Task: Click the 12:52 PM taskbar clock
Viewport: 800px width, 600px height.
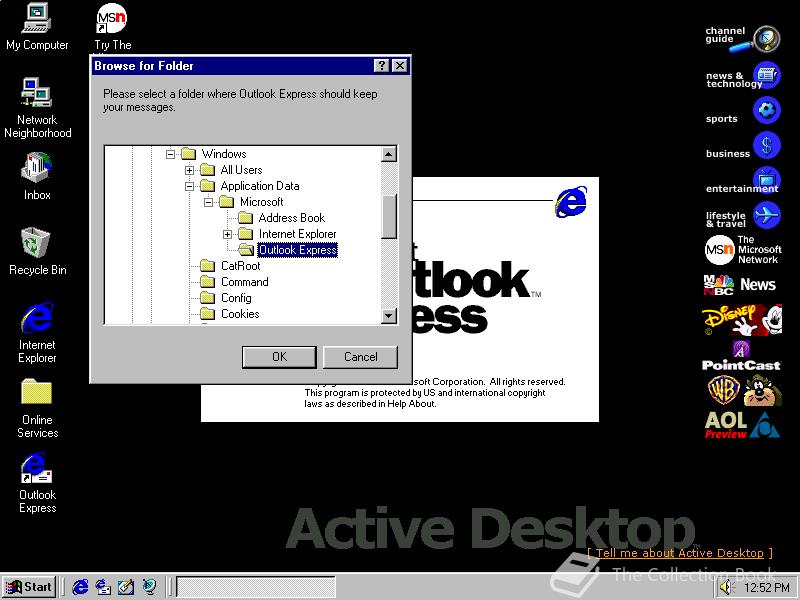Action: pyautogui.click(x=767, y=588)
